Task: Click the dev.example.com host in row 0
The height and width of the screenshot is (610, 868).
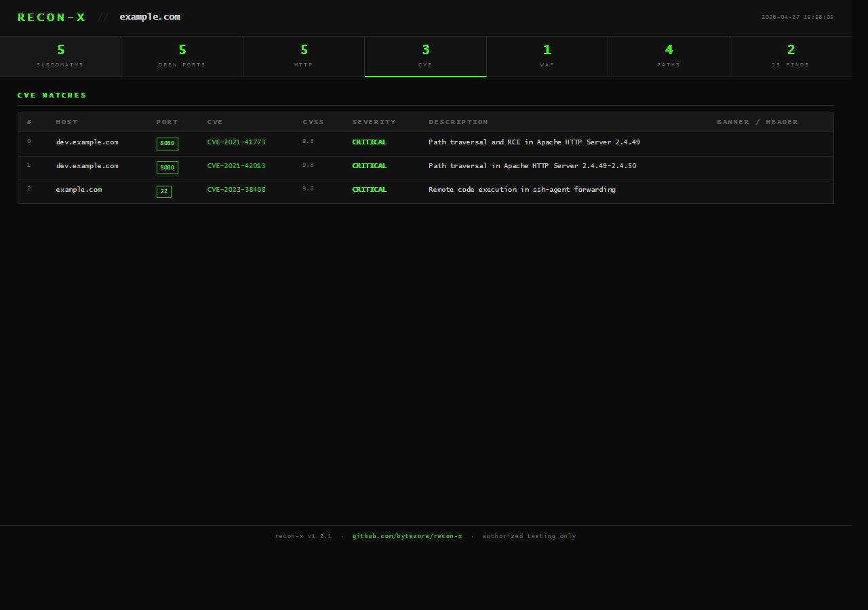Action: coord(87,142)
